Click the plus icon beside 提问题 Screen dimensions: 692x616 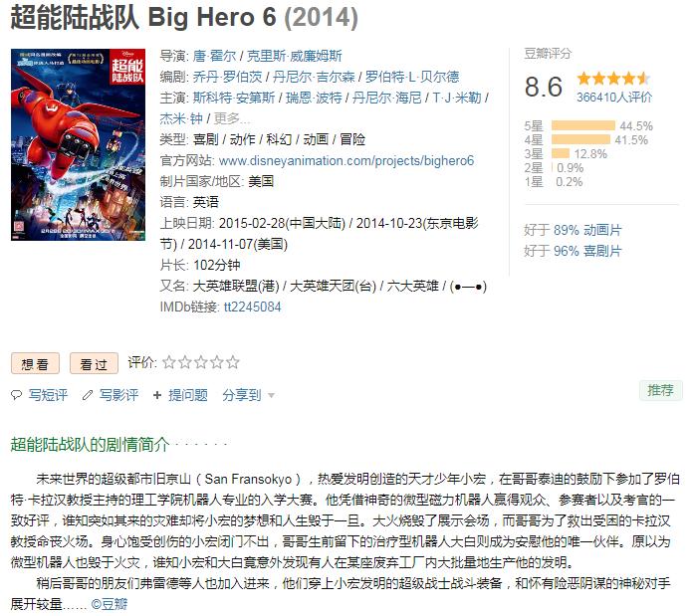tap(157, 395)
